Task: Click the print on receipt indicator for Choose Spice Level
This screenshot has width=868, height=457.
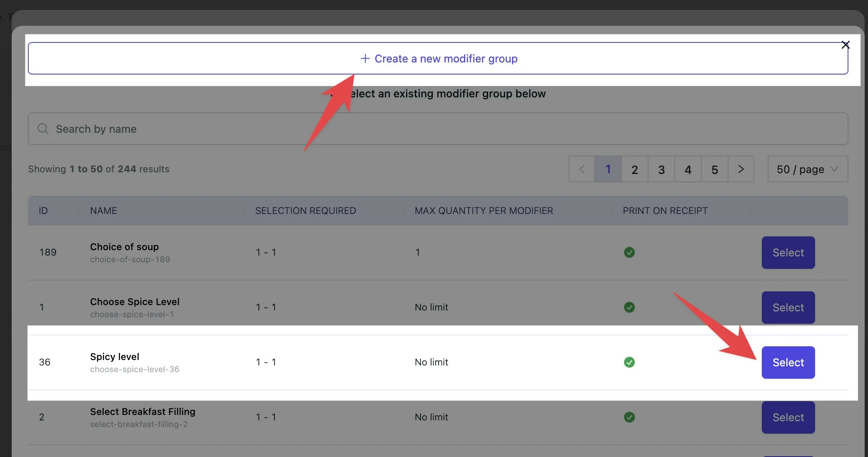Action: 629,307
